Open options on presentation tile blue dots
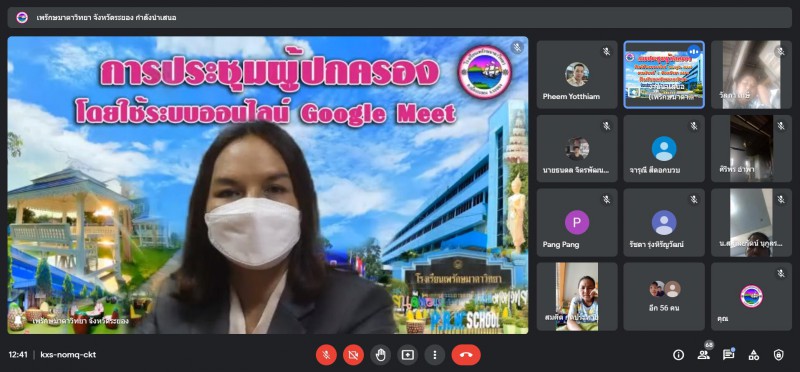Viewport: 800px width, 372px height. (693, 51)
